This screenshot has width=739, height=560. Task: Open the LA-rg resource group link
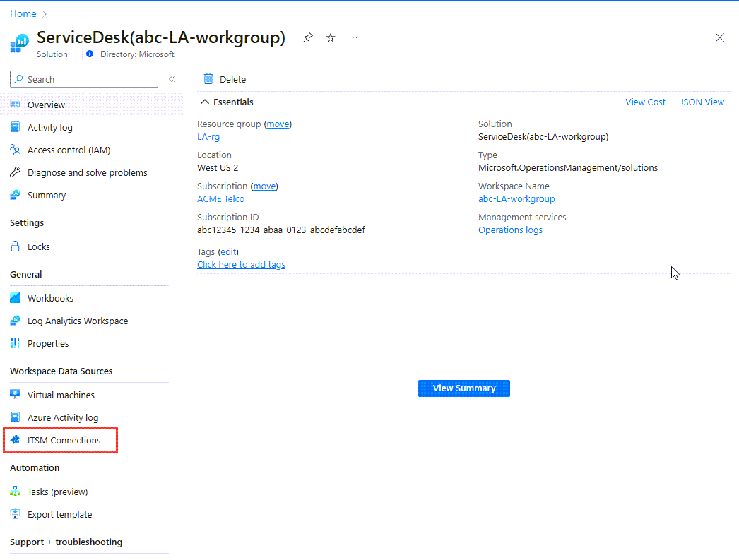point(208,136)
